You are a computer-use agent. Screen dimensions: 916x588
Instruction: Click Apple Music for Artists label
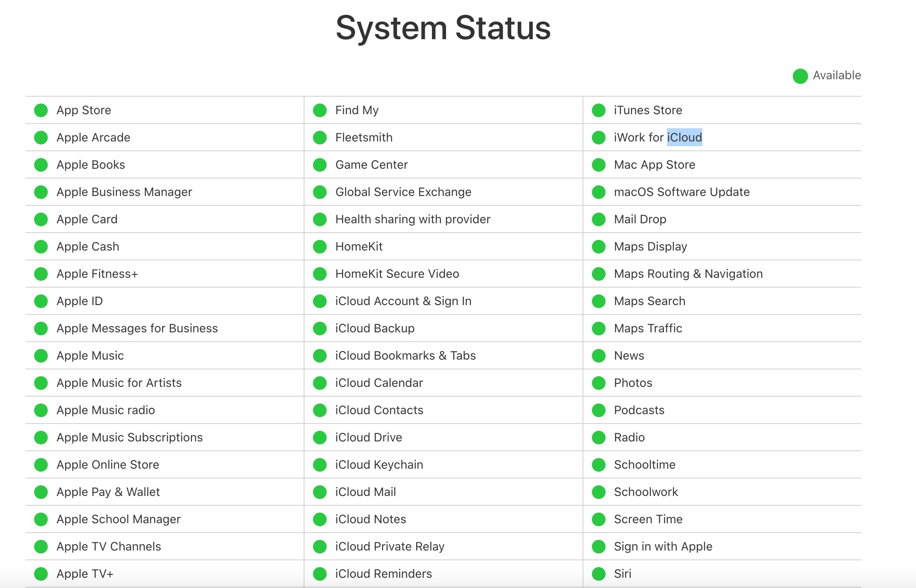pyautogui.click(x=119, y=383)
